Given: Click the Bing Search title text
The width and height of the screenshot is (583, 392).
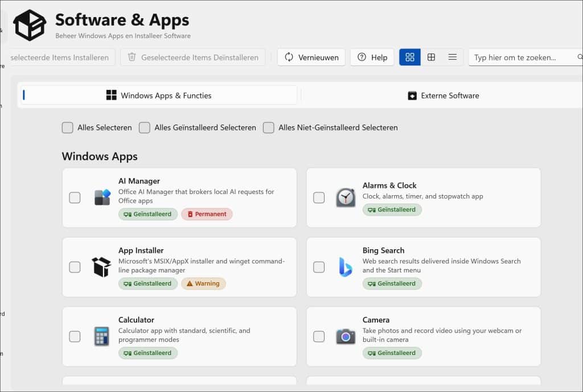Looking at the screenshot, I should 383,250.
